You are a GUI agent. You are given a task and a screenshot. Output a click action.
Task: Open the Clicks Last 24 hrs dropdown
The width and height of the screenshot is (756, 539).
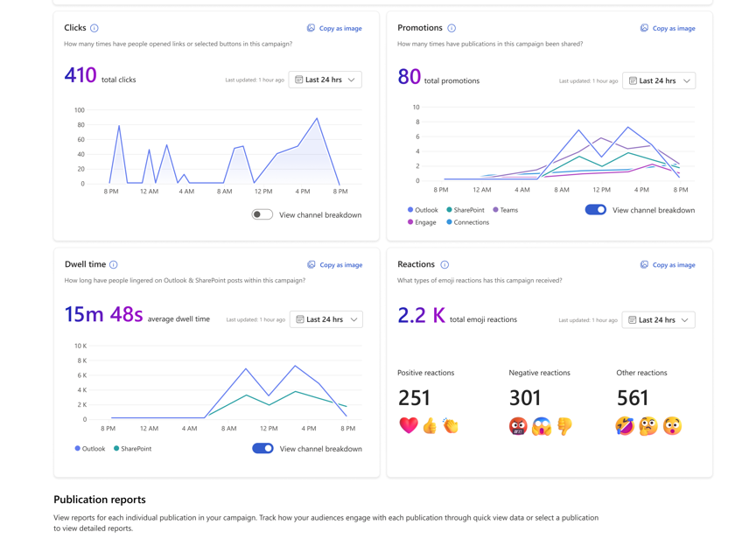325,80
